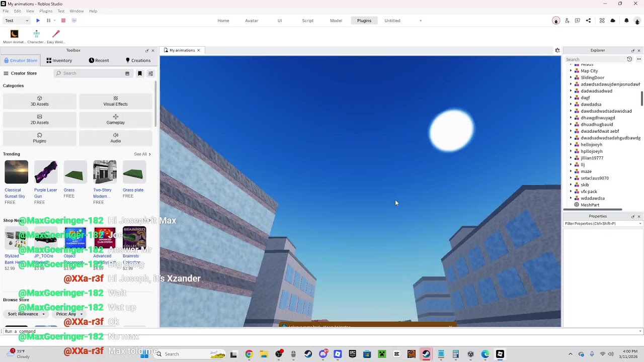Open the Inventory tab in Toolbox
644x362 pixels.
pyautogui.click(x=59, y=60)
